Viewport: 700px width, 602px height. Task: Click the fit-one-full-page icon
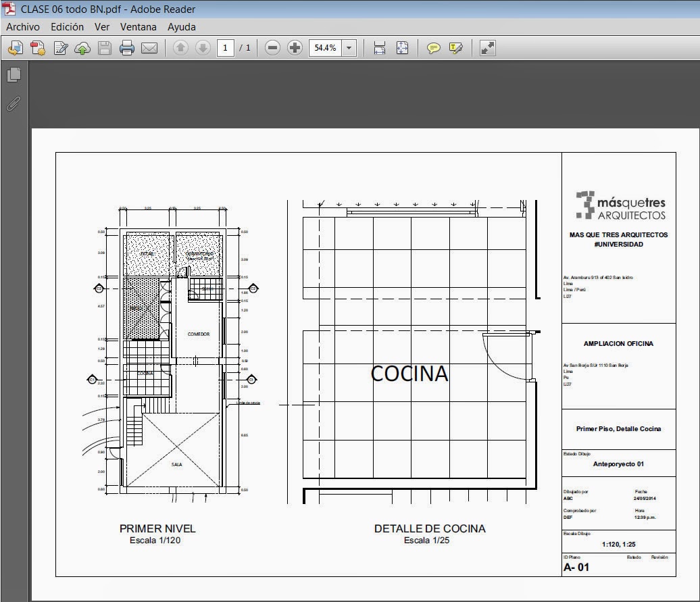click(x=402, y=48)
